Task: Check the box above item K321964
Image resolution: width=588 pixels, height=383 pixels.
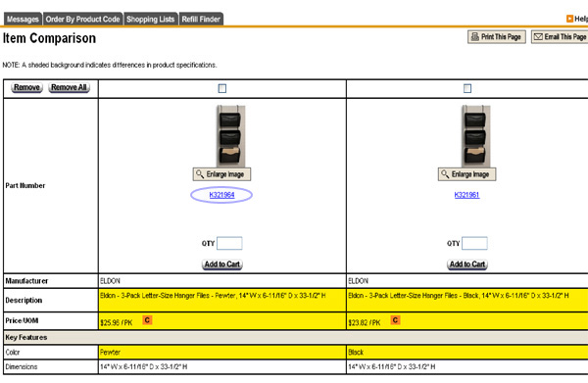Action: pyautogui.click(x=222, y=88)
